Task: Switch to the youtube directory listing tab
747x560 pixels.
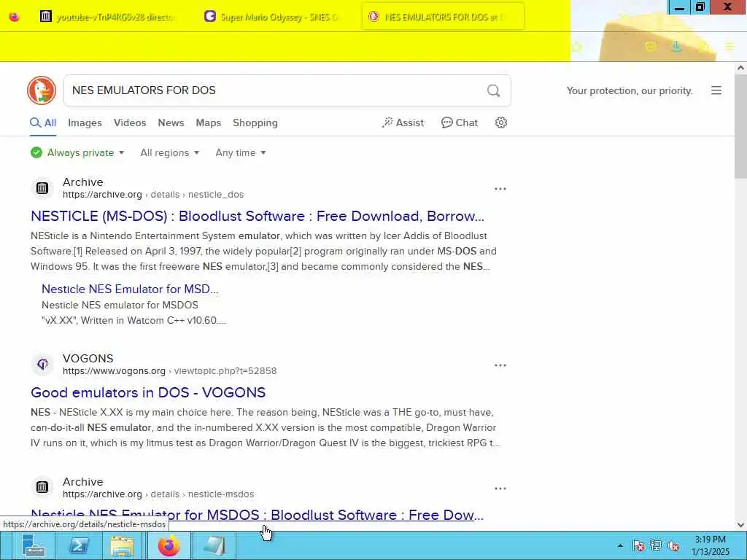Action: (x=112, y=17)
